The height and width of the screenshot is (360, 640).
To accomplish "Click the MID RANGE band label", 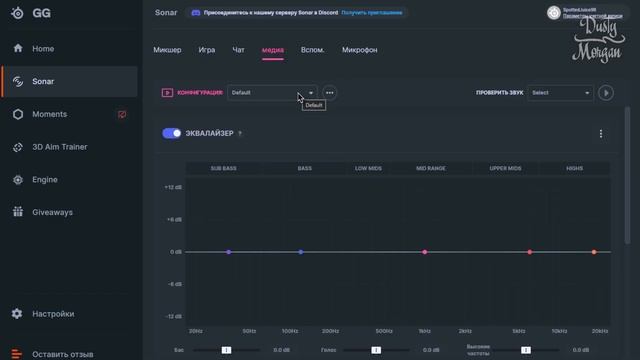I will [431, 168].
